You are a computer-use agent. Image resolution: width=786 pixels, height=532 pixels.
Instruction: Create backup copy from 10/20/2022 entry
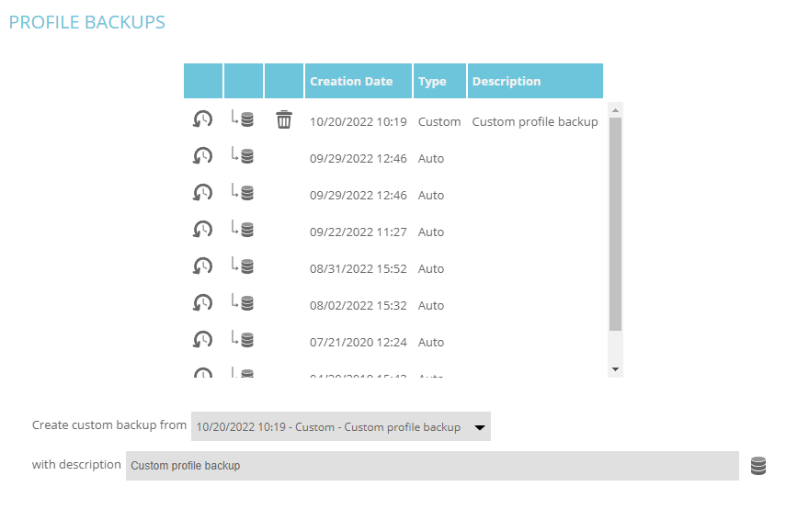pyautogui.click(x=243, y=119)
